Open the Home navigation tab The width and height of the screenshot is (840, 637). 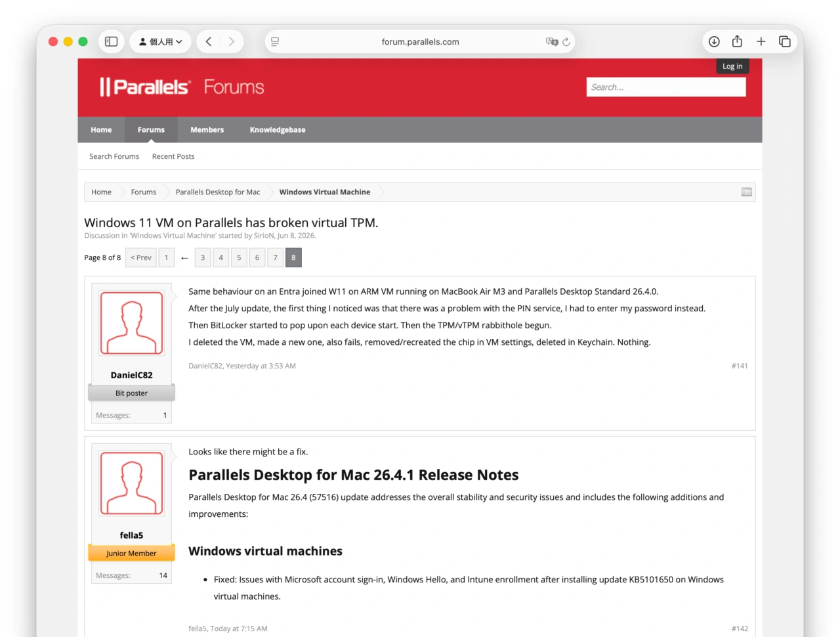coord(101,130)
